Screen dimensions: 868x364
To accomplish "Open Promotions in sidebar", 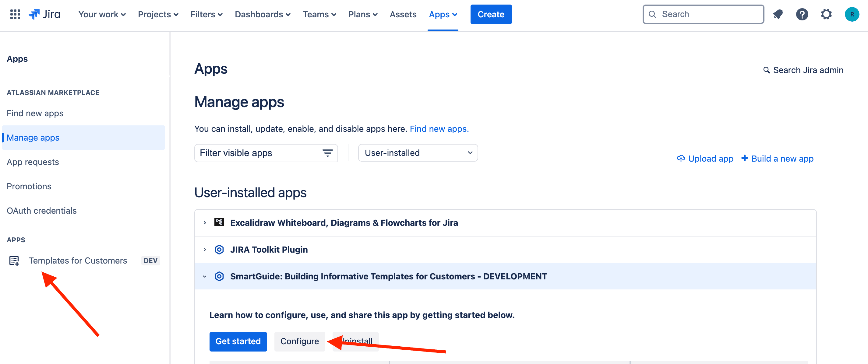I will click(x=29, y=186).
